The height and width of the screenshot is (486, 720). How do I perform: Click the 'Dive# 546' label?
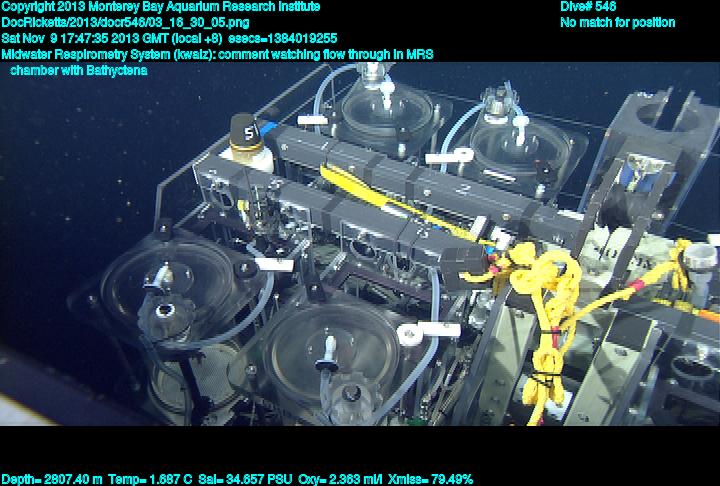[588, 6]
